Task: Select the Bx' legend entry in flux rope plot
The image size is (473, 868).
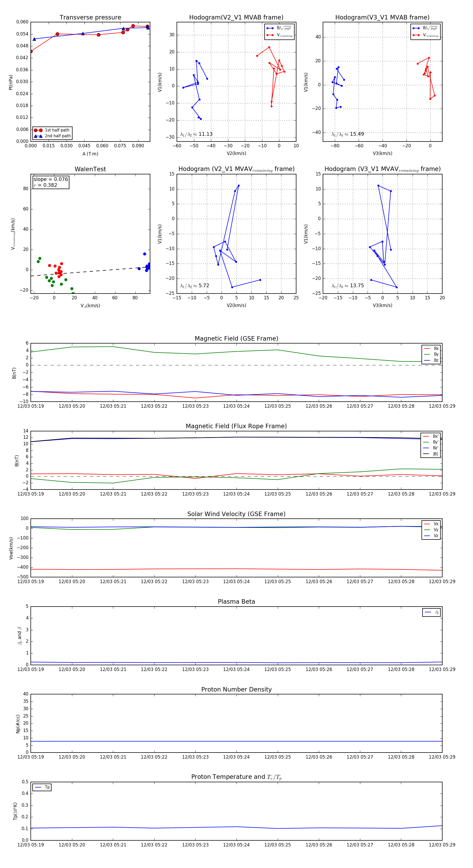Action: (x=431, y=436)
